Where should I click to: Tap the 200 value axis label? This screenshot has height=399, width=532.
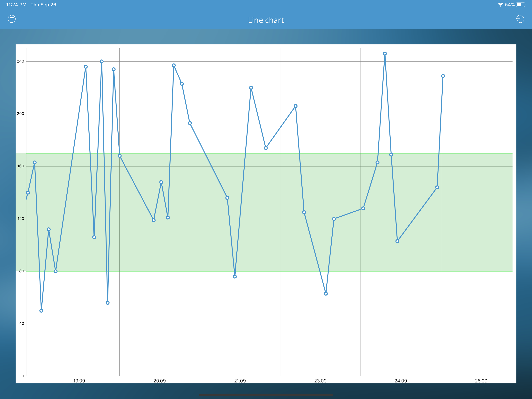[x=20, y=114]
